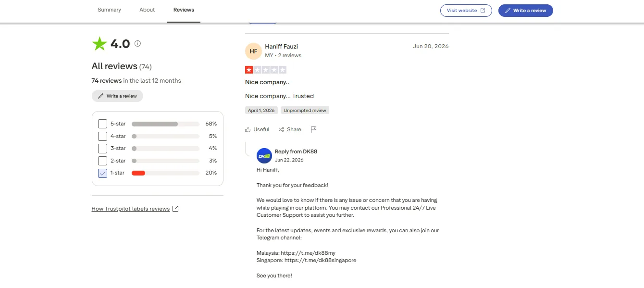The height and width of the screenshot is (288, 644).
Task: Click the 3-star rating bar
Action: (x=165, y=149)
